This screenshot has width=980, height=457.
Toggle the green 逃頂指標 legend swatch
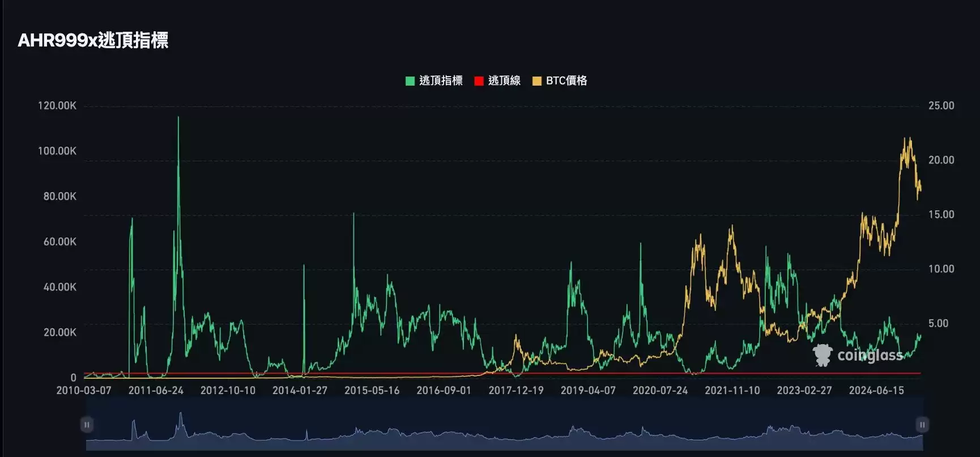tap(410, 81)
